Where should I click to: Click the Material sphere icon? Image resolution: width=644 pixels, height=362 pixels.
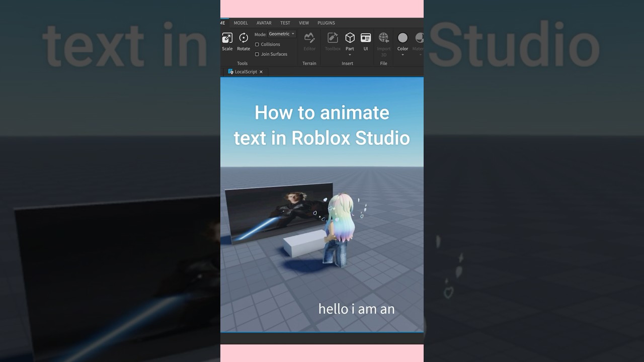[x=419, y=38]
